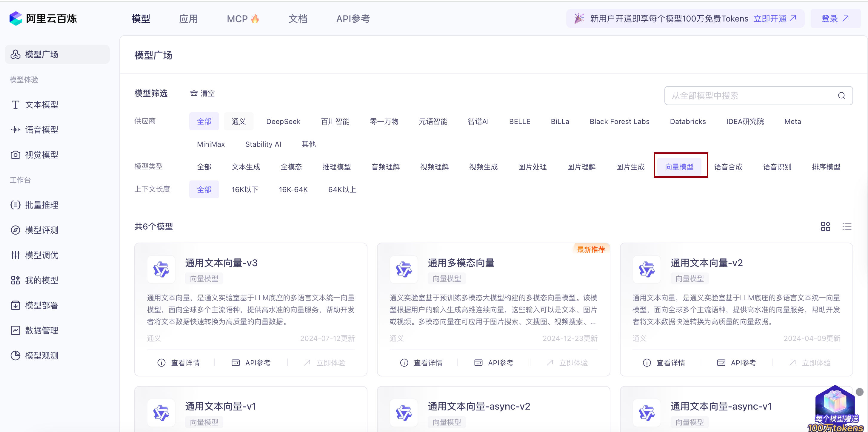Open 视觉模型 in the sidebar
Image resolution: width=868 pixels, height=432 pixels.
57,155
